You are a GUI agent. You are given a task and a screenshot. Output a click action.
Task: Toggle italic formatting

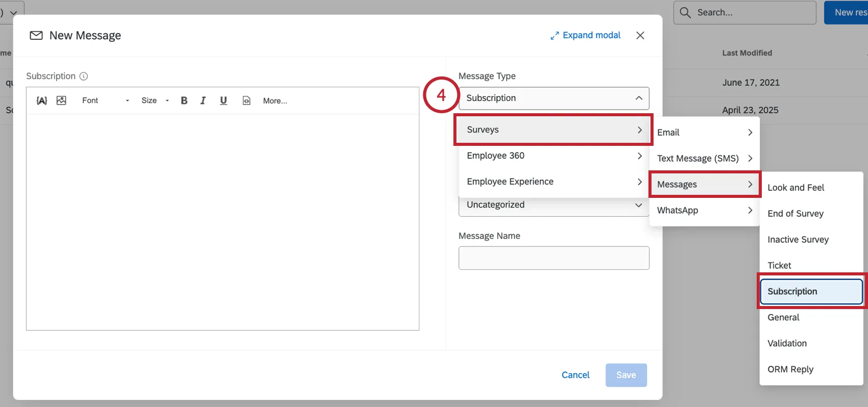tap(203, 100)
